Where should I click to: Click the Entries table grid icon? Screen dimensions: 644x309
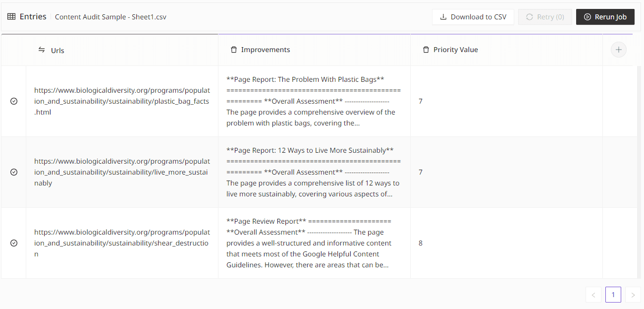point(11,17)
